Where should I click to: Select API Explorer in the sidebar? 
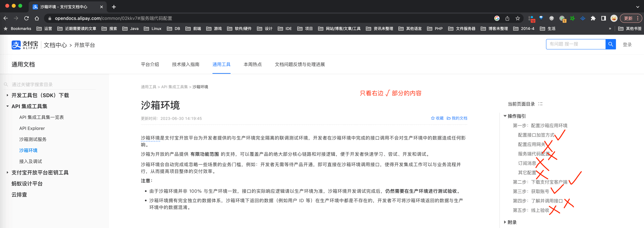coord(32,128)
